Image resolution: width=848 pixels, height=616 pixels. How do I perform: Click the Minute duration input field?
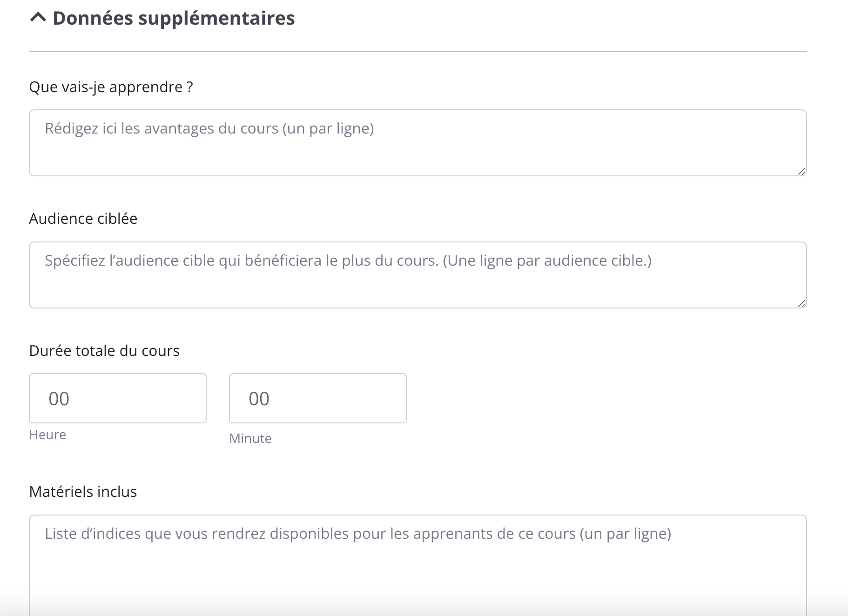pos(317,398)
